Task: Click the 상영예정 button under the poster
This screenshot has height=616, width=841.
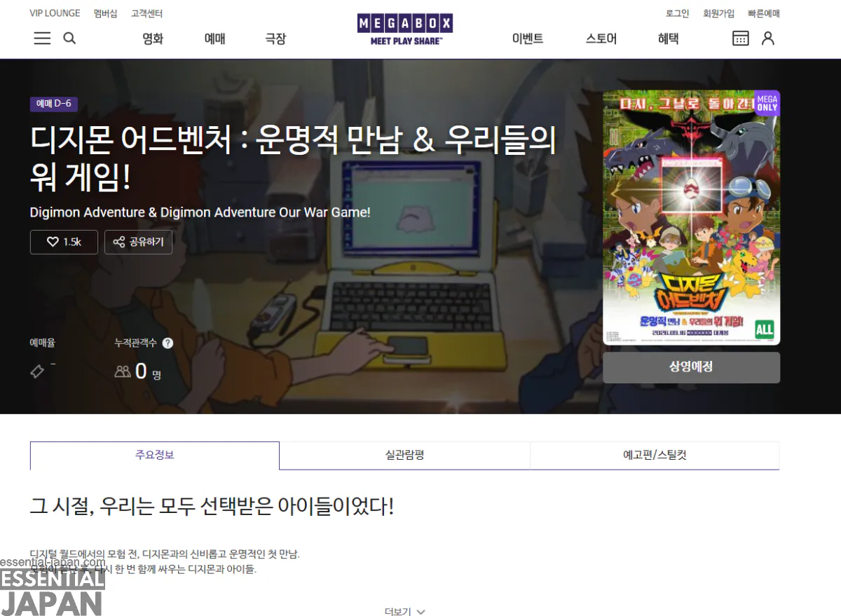Action: [691, 367]
